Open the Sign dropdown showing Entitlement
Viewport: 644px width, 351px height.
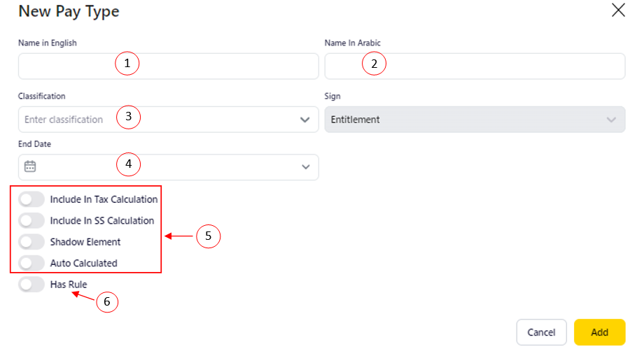(x=475, y=120)
